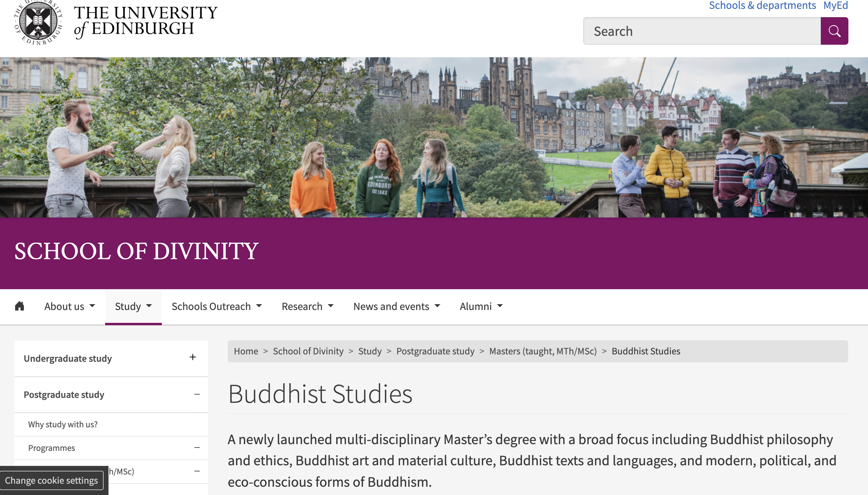The image size is (868, 495).
Task: Open the Study dropdown menu
Action: tap(133, 306)
